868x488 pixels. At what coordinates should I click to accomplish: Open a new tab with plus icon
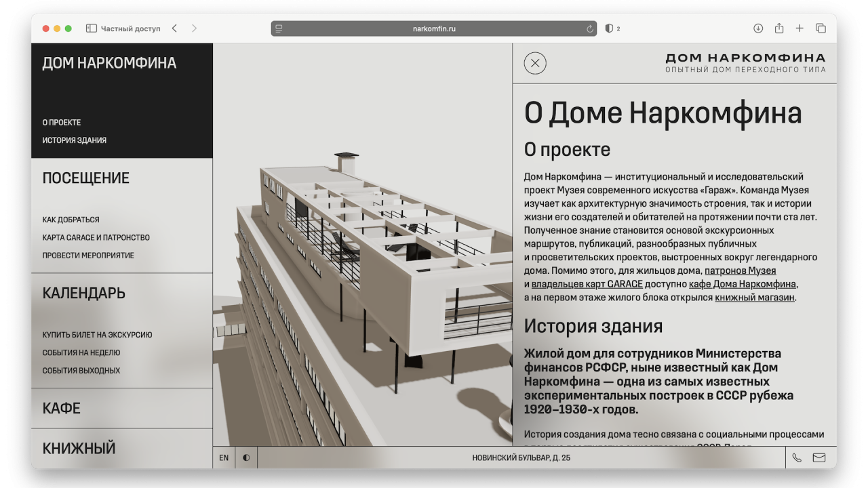coord(800,28)
